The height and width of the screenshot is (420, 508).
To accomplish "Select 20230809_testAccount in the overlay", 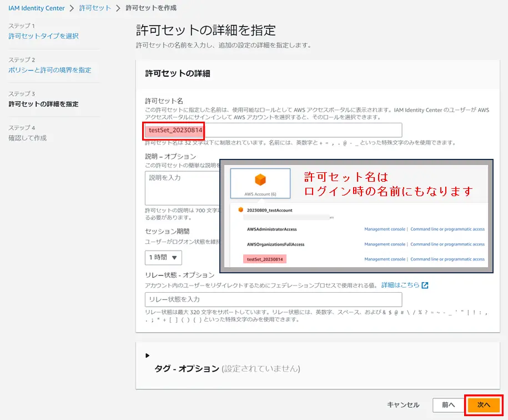I will [270, 211].
